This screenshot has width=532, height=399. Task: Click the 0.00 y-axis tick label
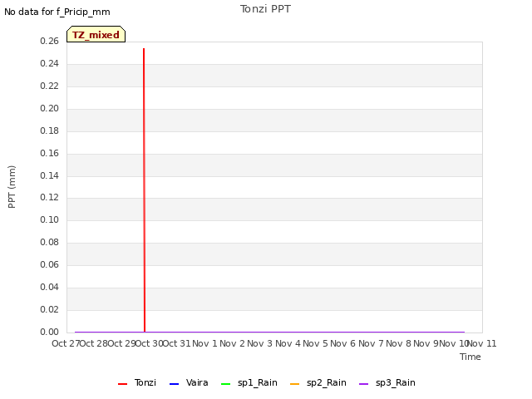pos(49,332)
